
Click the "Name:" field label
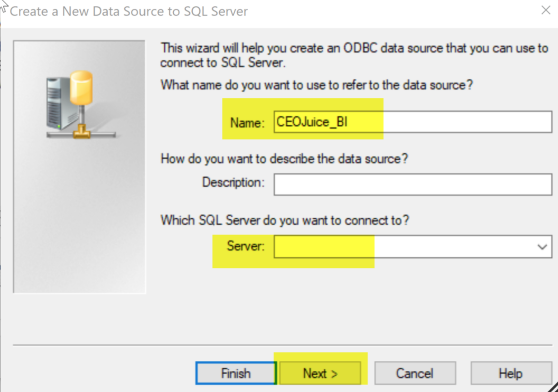248,123
